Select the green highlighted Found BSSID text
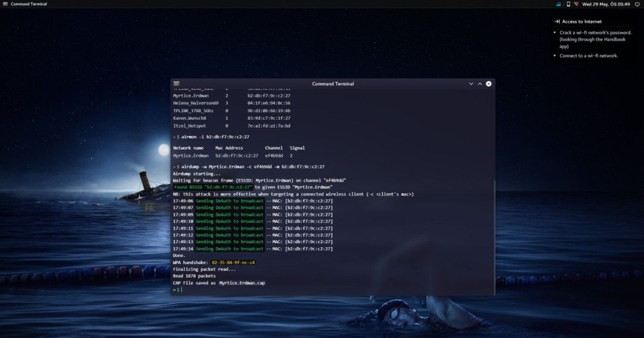Image resolution: width=644 pixels, height=338 pixels. tap(213, 187)
